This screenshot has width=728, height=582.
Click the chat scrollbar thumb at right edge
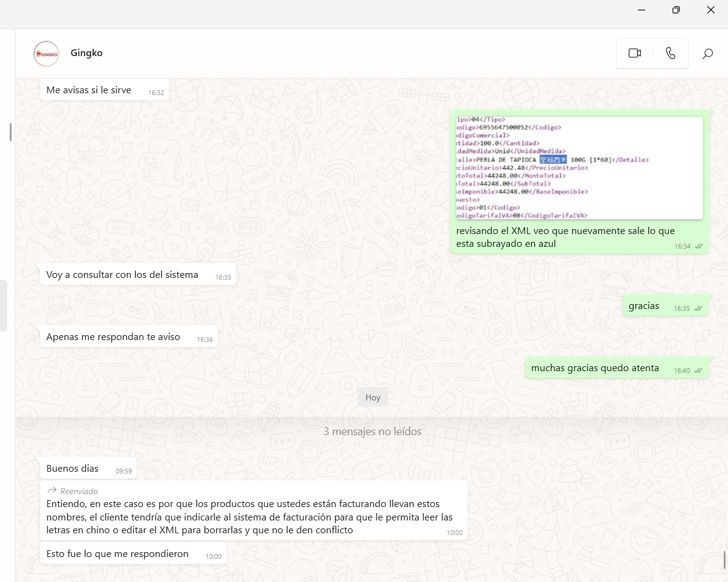coord(724,559)
